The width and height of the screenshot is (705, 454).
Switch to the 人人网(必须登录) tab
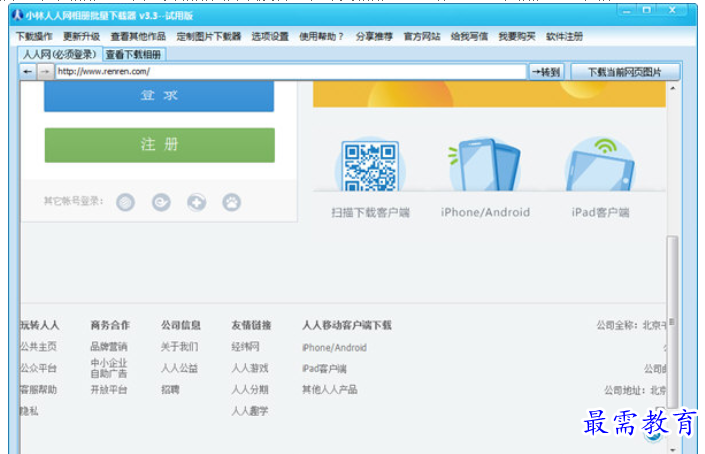(x=60, y=54)
